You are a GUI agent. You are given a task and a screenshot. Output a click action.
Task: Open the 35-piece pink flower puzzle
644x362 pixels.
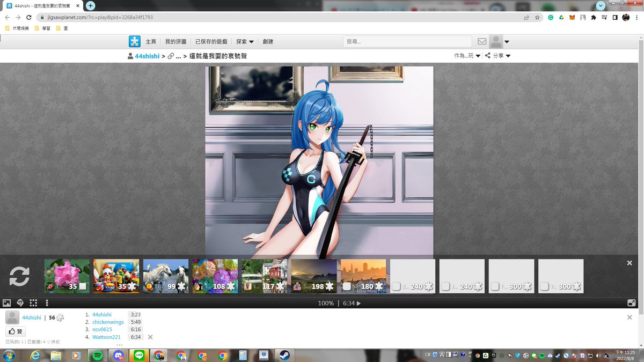67,276
